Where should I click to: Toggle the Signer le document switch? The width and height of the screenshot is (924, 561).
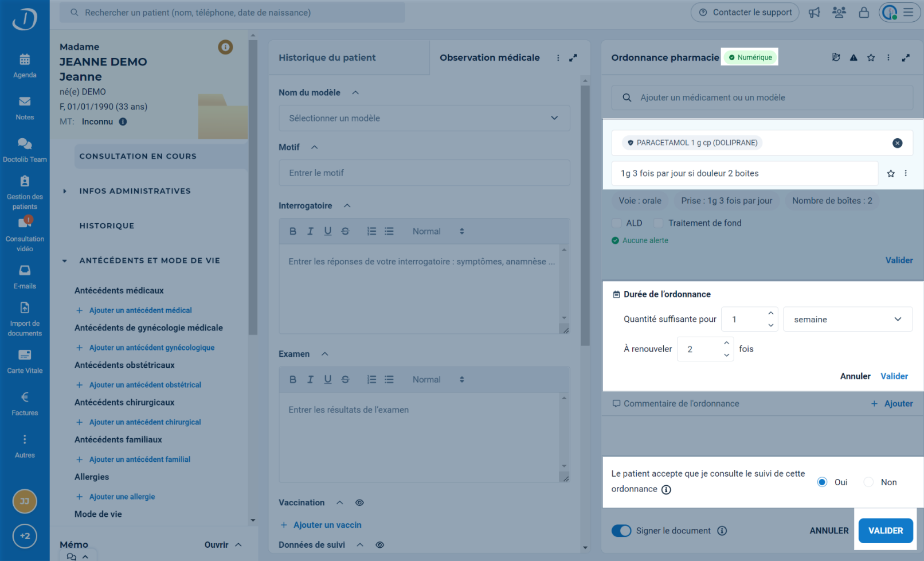pos(621,531)
